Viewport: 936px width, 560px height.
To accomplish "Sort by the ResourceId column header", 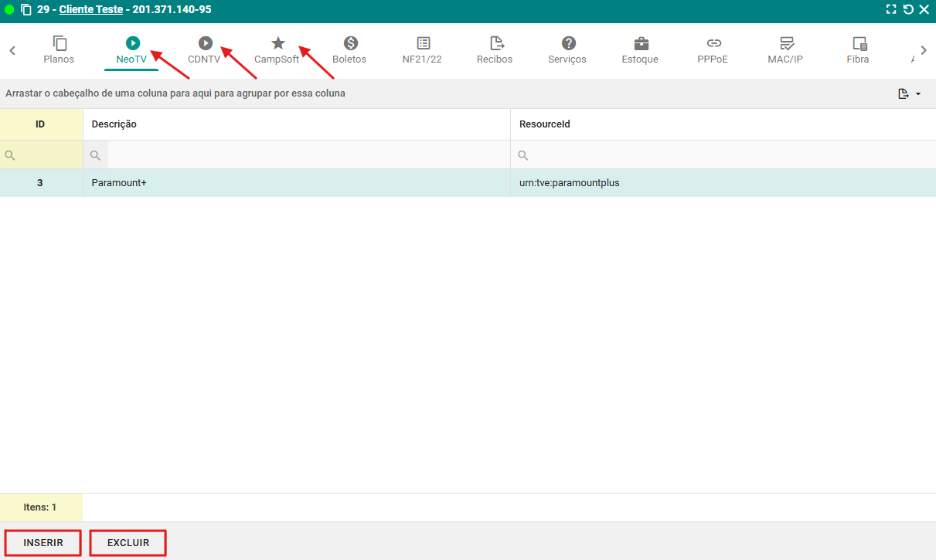I will [544, 124].
